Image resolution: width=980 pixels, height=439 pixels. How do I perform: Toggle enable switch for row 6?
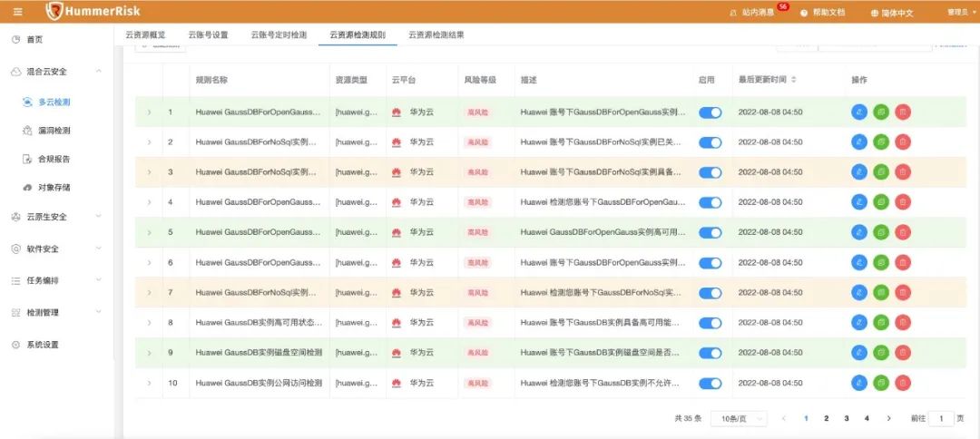(x=710, y=263)
